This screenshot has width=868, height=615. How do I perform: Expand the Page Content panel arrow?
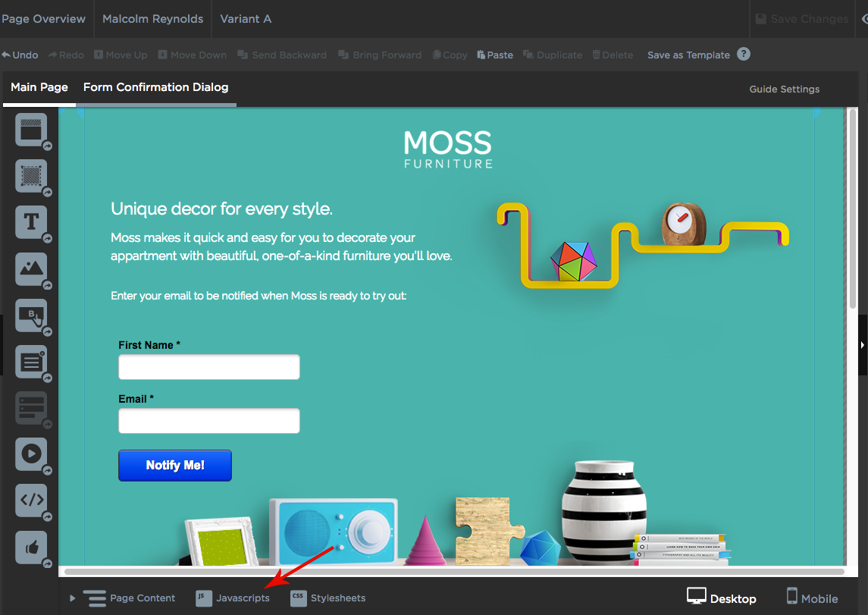[72, 598]
